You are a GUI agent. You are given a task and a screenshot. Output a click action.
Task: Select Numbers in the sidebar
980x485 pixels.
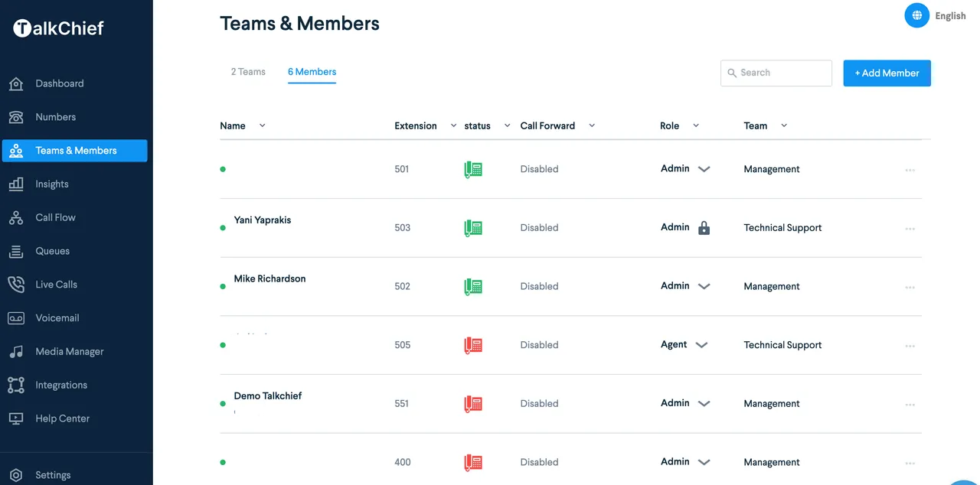point(55,116)
